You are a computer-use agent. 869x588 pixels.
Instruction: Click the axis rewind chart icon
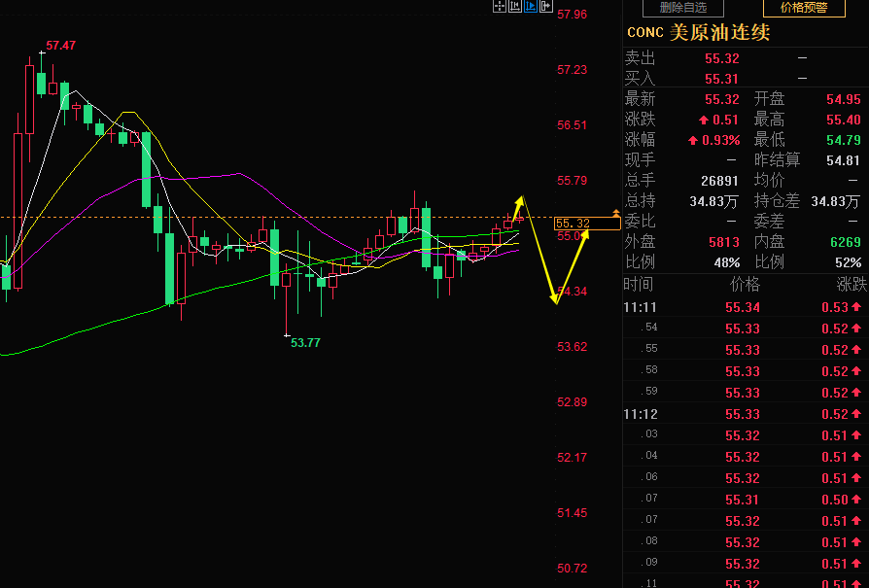coord(515,6)
